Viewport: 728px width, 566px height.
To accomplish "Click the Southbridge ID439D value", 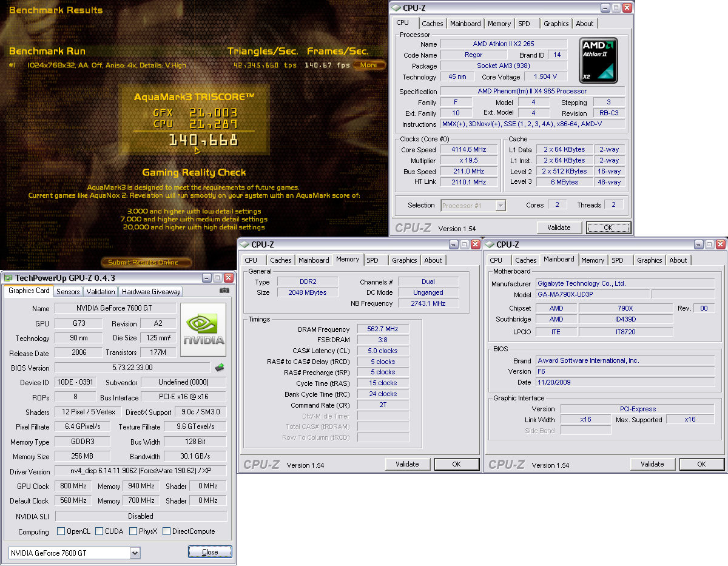I will [x=625, y=319].
